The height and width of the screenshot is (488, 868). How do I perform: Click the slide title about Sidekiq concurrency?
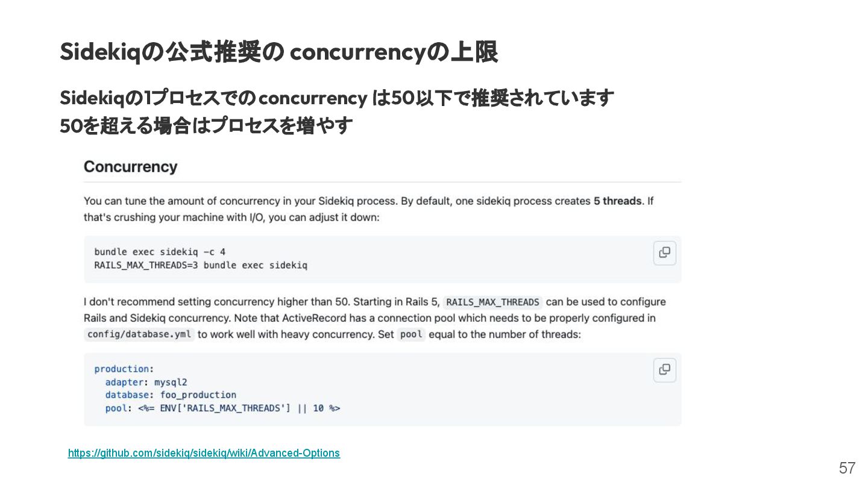(278, 52)
